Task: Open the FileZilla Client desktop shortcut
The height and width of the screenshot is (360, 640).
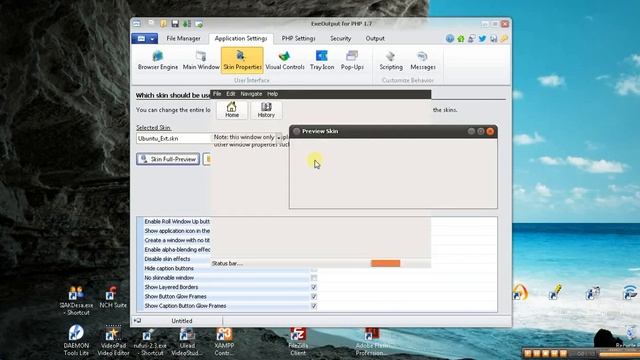Action: [298, 341]
